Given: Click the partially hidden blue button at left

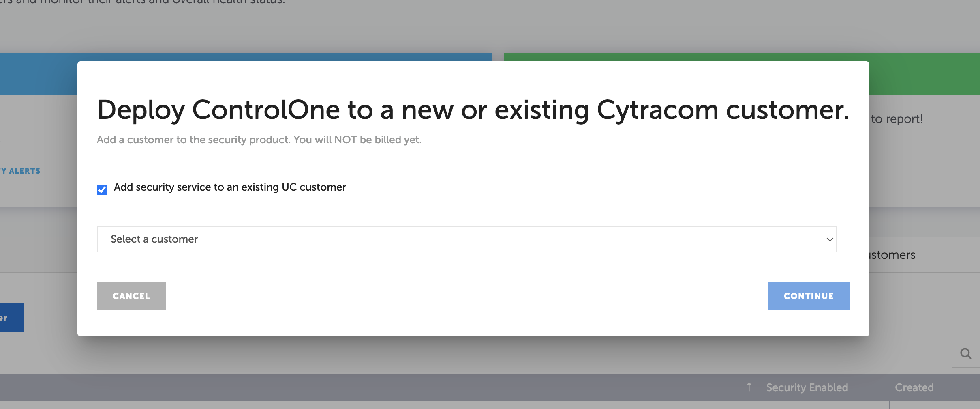Looking at the screenshot, I should (x=11, y=317).
